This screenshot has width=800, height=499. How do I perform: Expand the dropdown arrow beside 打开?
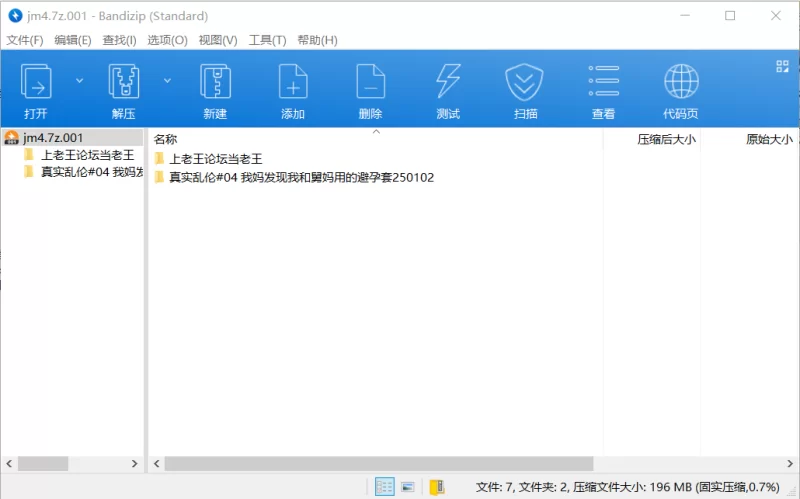coord(80,80)
